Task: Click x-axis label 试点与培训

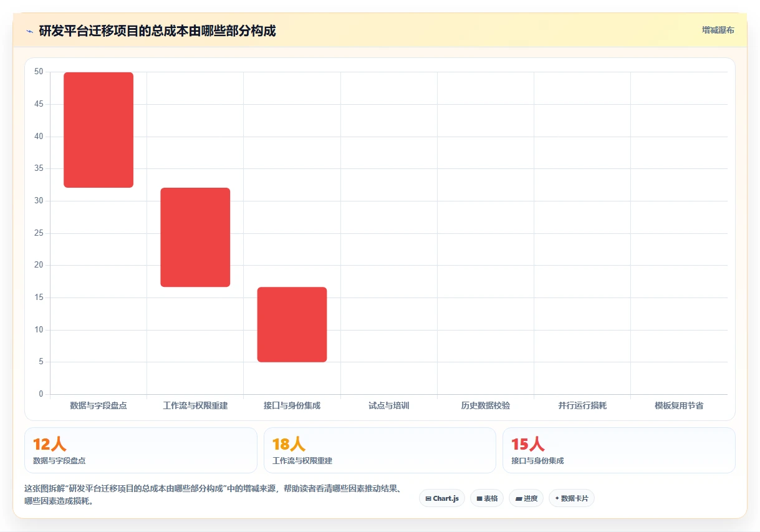Action: tap(389, 405)
